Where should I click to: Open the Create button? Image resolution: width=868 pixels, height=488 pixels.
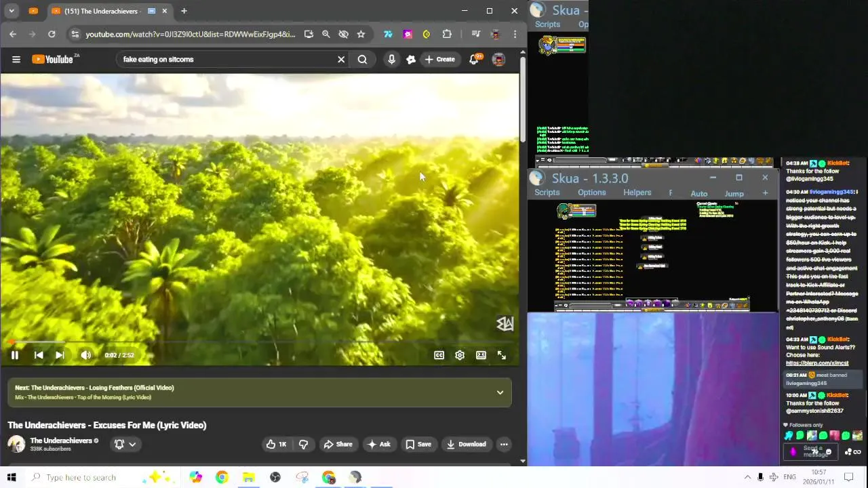(440, 60)
